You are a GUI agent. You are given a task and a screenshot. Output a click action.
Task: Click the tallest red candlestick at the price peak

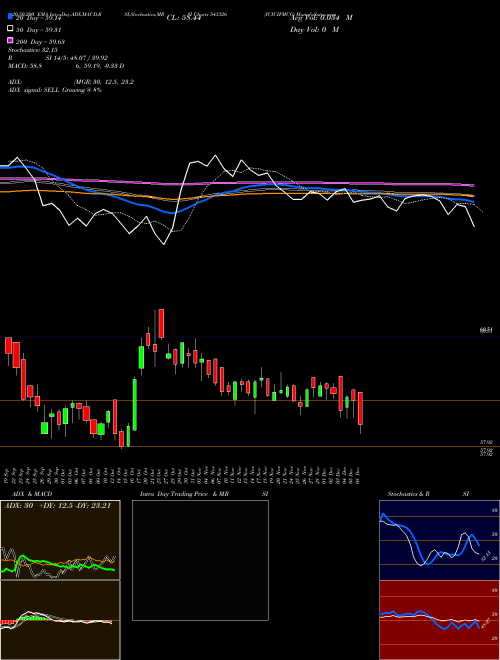pyautogui.click(x=161, y=323)
